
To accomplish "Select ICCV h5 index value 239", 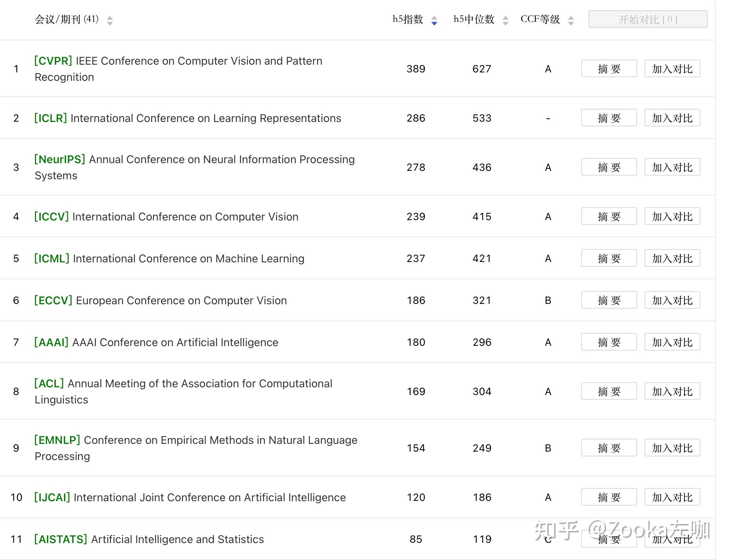I will coord(416,217).
